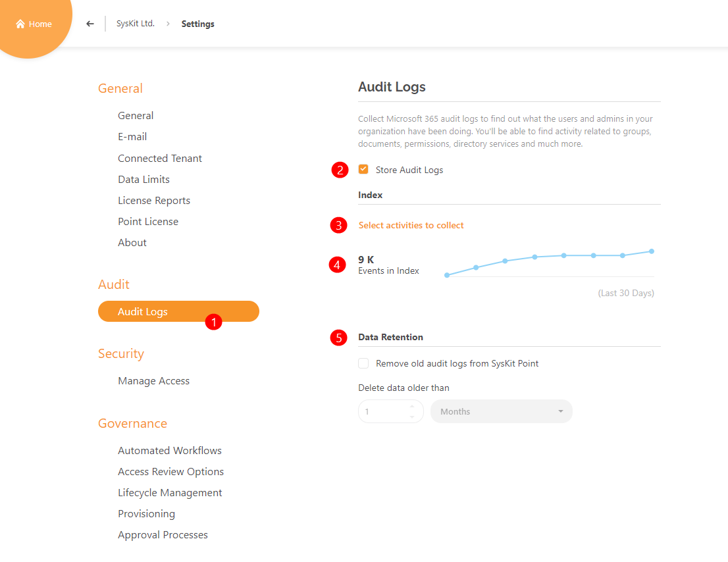Select Audit Logs in the sidebar

pyautogui.click(x=178, y=311)
